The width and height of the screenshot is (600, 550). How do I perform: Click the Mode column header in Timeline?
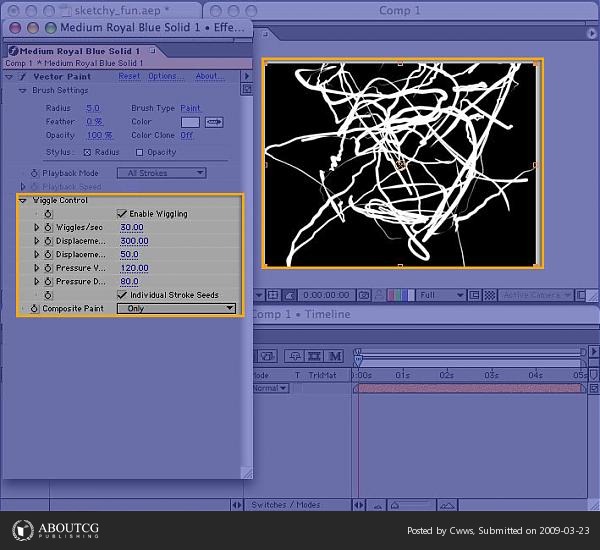click(x=262, y=375)
